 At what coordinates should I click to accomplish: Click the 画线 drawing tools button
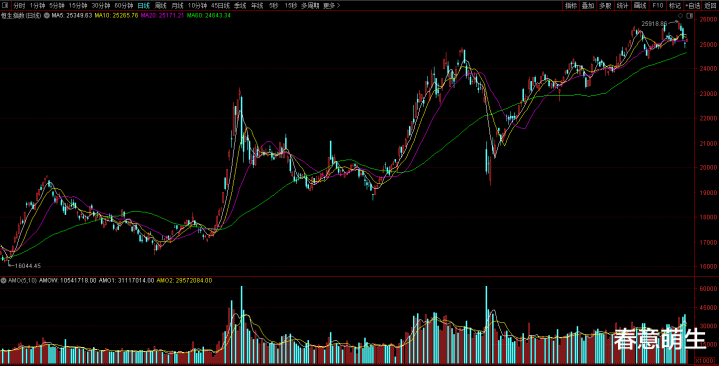[640, 6]
